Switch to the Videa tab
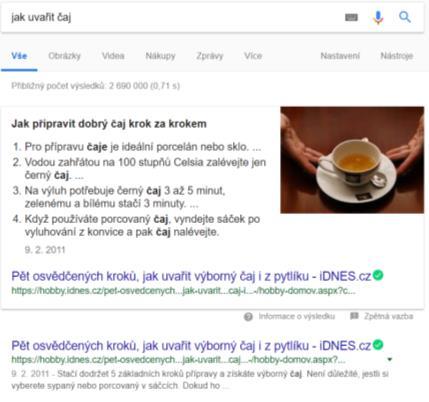The height and width of the screenshot is (402, 429). 113,56
